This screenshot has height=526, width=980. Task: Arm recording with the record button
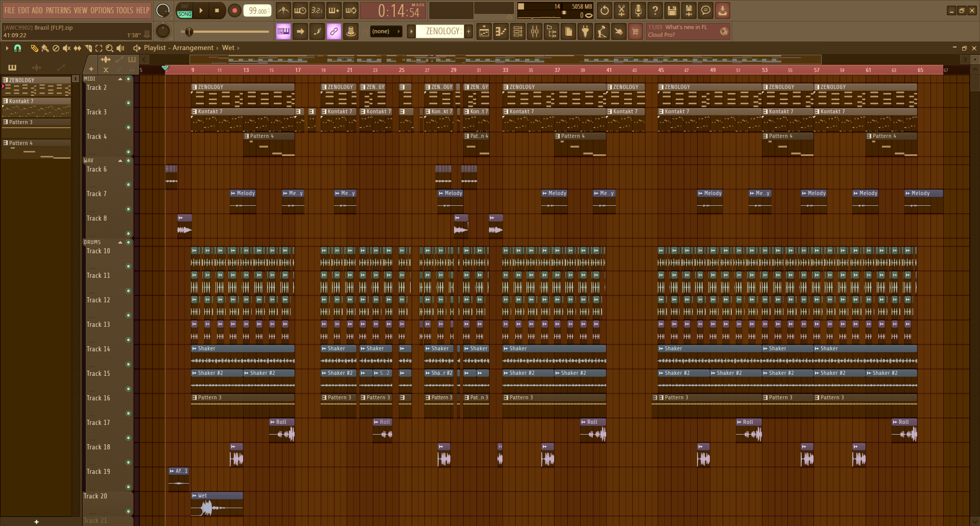[234, 10]
